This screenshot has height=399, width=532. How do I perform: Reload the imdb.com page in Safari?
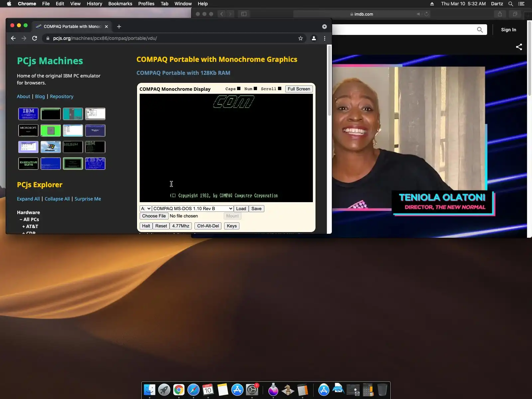427,14
